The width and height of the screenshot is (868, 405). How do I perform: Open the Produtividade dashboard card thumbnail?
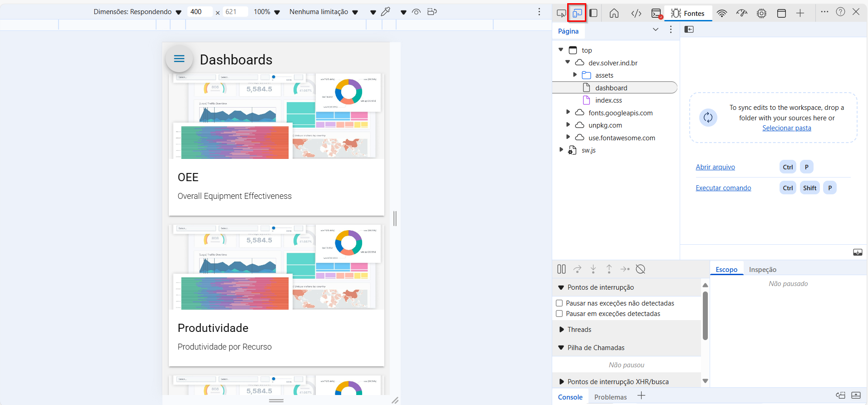point(276,267)
